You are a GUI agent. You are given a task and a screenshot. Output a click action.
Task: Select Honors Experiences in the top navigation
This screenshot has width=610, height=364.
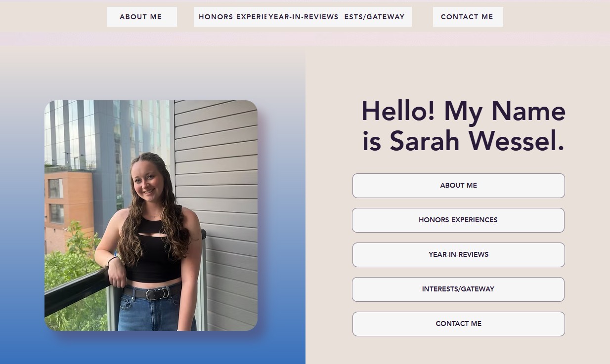click(x=230, y=17)
